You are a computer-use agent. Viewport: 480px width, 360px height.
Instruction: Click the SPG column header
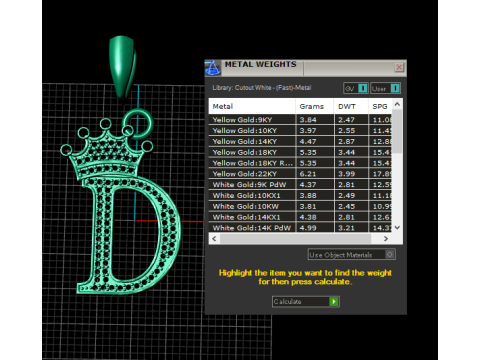point(380,106)
